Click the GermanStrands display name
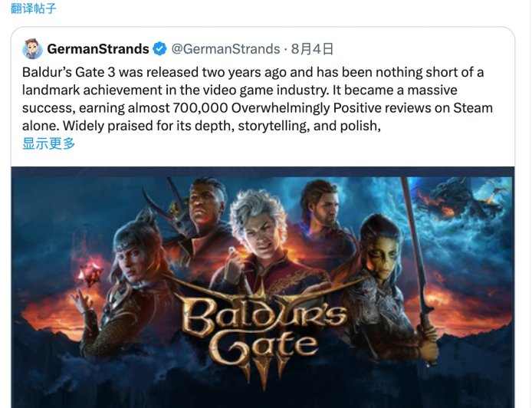532x408 pixels. tap(98, 49)
